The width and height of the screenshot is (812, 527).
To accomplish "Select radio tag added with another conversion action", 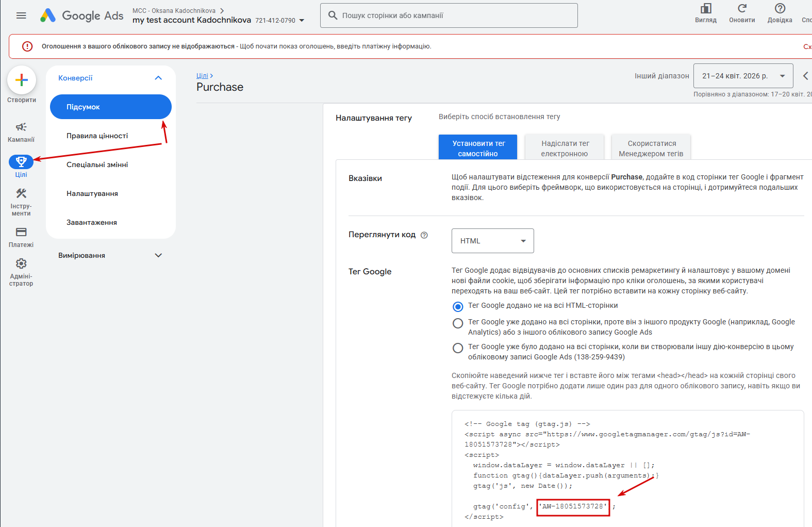I will tap(458, 348).
